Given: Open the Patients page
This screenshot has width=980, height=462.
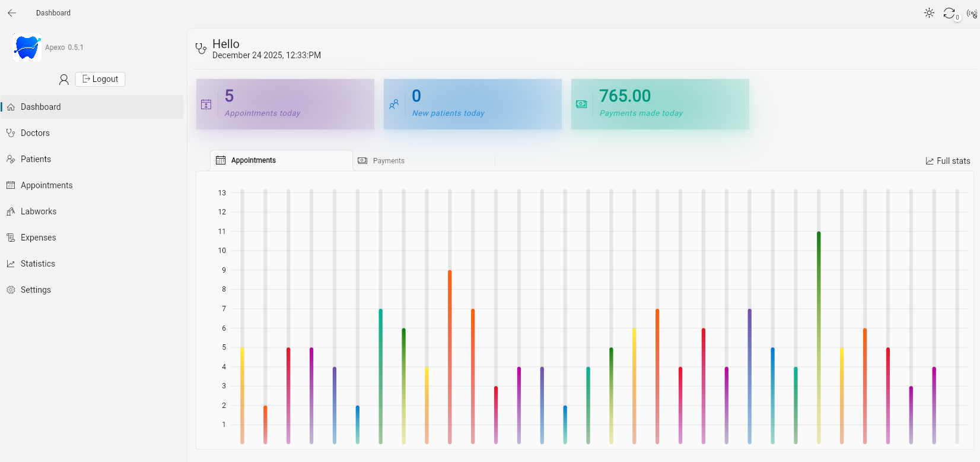Looking at the screenshot, I should (x=92, y=159).
